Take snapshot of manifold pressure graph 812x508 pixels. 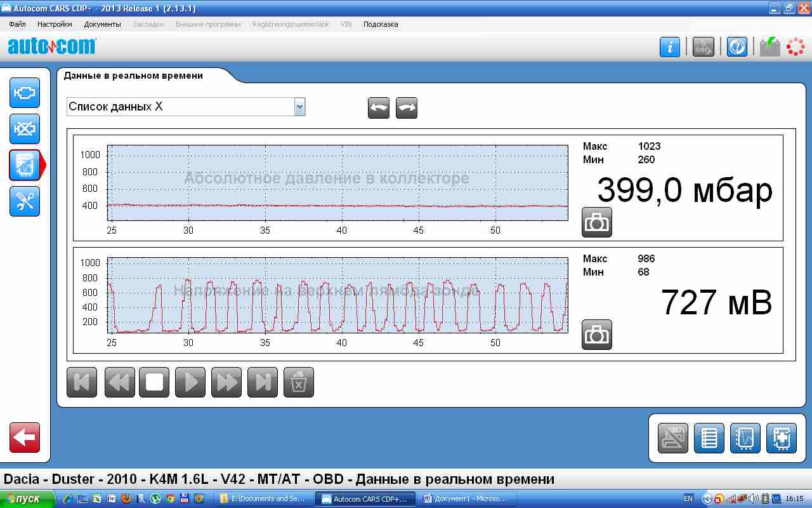pyautogui.click(x=596, y=222)
